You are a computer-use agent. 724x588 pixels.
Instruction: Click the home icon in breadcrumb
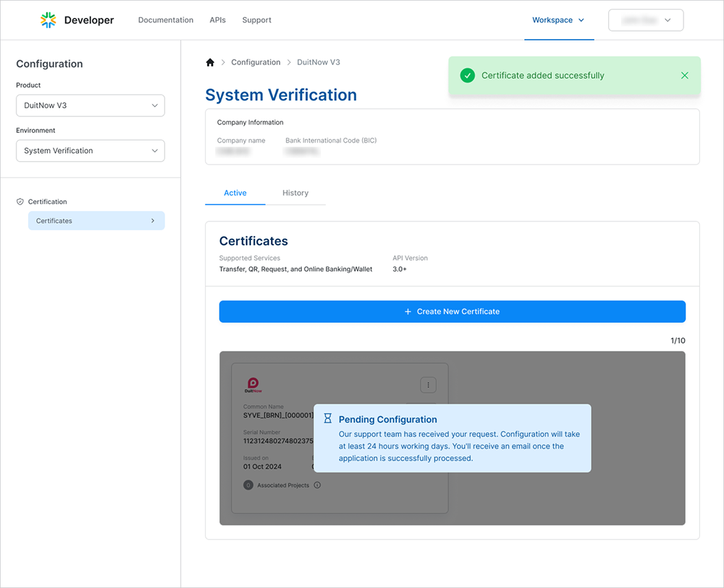coord(210,62)
